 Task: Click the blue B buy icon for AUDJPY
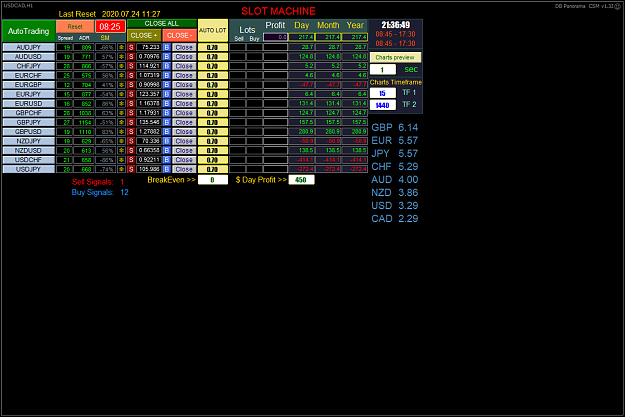point(167,47)
